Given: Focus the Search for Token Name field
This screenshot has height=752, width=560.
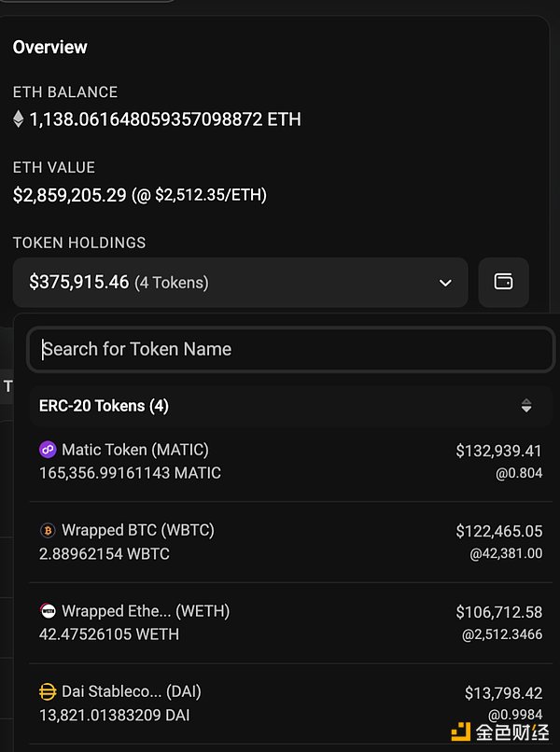Looking at the screenshot, I should 290,349.
